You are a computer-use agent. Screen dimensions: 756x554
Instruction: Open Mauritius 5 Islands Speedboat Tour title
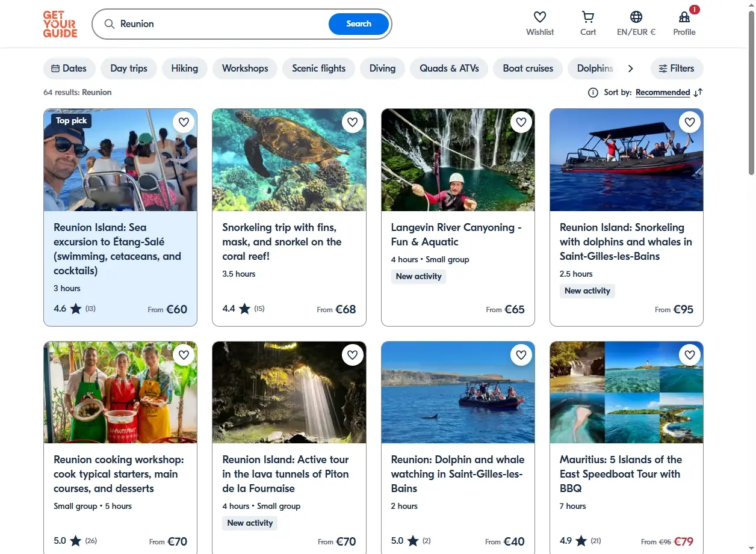coord(621,474)
